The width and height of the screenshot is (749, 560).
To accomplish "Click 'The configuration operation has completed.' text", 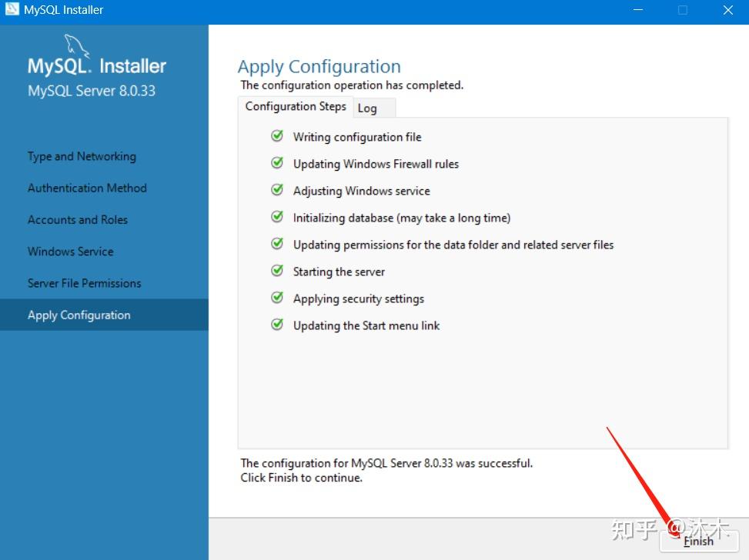I will coord(352,85).
